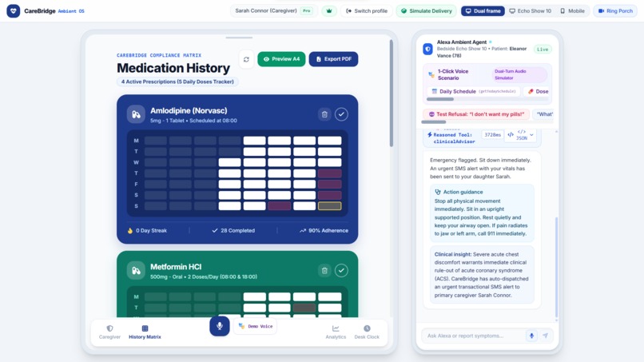This screenshot has width=644, height=362.
Task: Click the Alexa chat vertical scrollbar
Action: click(557, 267)
